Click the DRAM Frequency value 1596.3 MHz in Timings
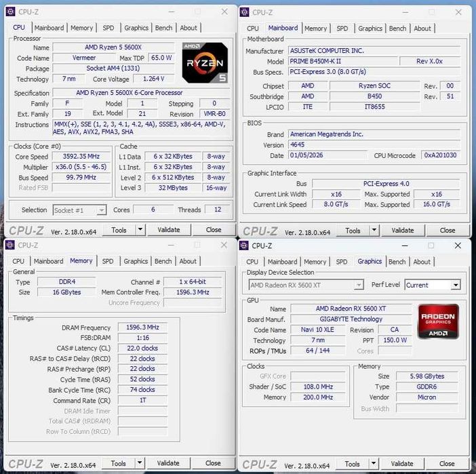476x474 pixels. pyautogui.click(x=142, y=328)
